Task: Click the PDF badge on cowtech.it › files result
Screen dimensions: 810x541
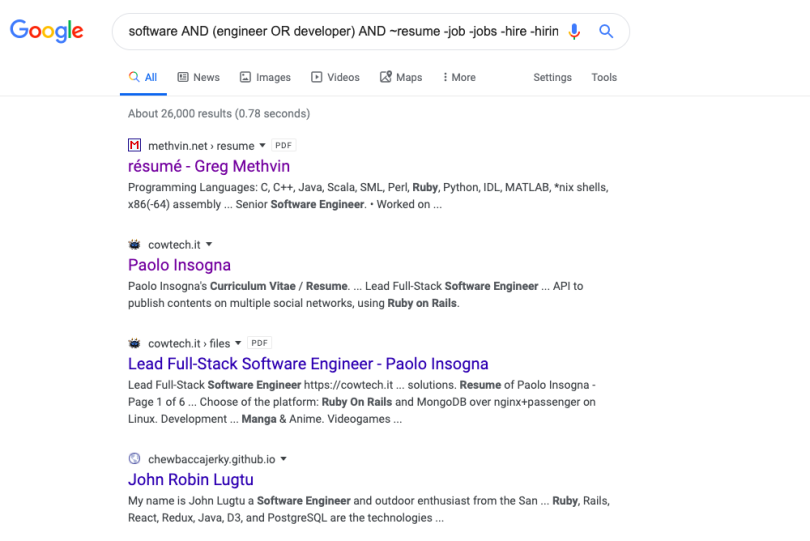Action: pyautogui.click(x=259, y=343)
